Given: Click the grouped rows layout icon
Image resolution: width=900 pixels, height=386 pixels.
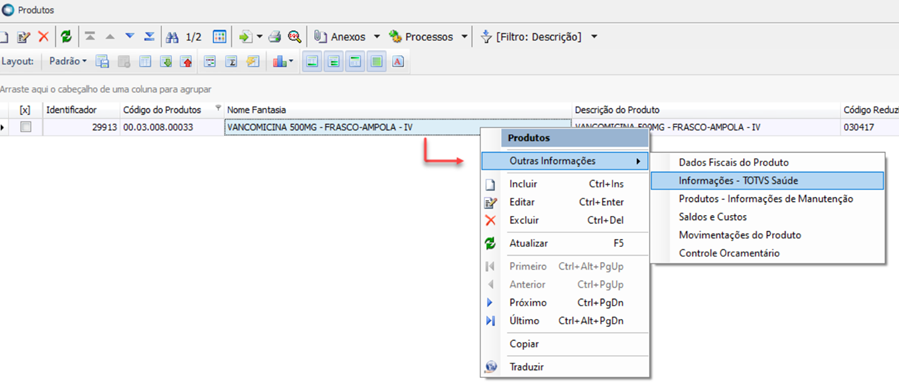Looking at the screenshot, I should (210, 61).
